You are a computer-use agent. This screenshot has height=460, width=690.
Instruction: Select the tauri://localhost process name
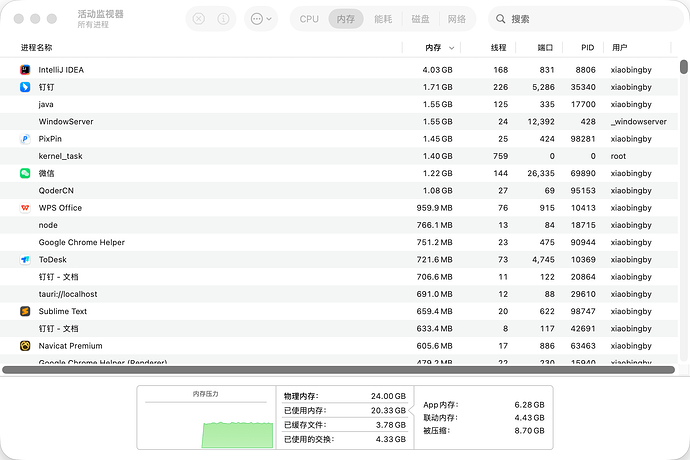(68, 294)
